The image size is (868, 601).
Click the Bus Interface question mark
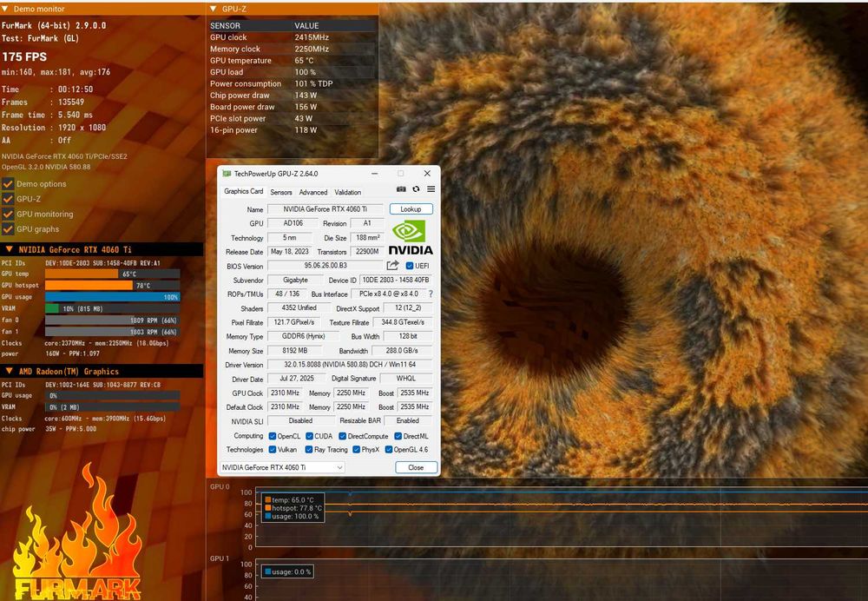click(431, 294)
